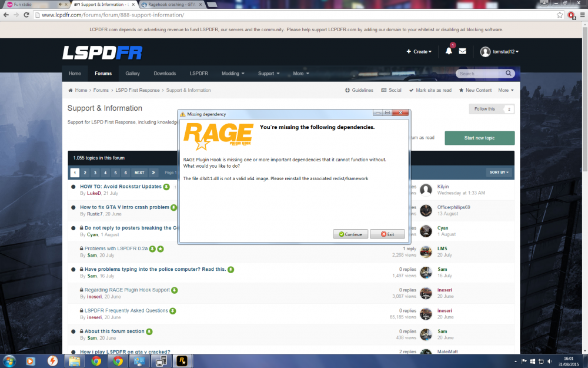Expand the More dropdown beside New Content
588x368 pixels.
pos(506,90)
